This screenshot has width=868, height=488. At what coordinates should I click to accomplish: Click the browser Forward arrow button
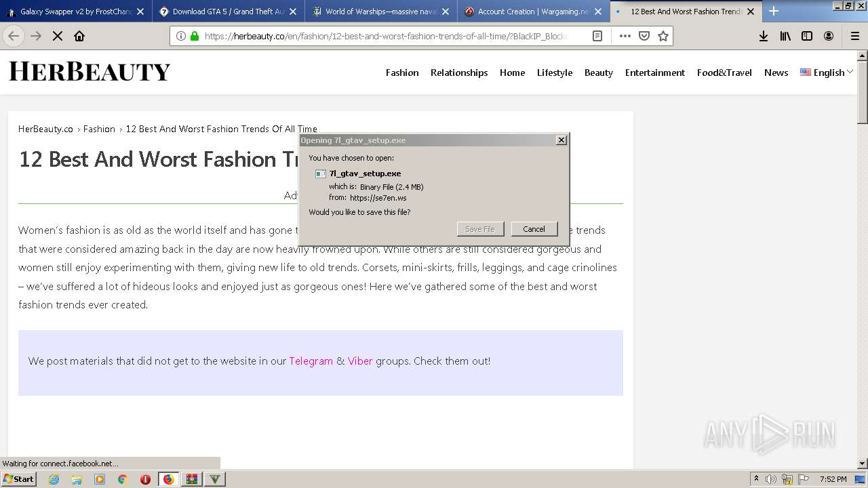(x=36, y=36)
